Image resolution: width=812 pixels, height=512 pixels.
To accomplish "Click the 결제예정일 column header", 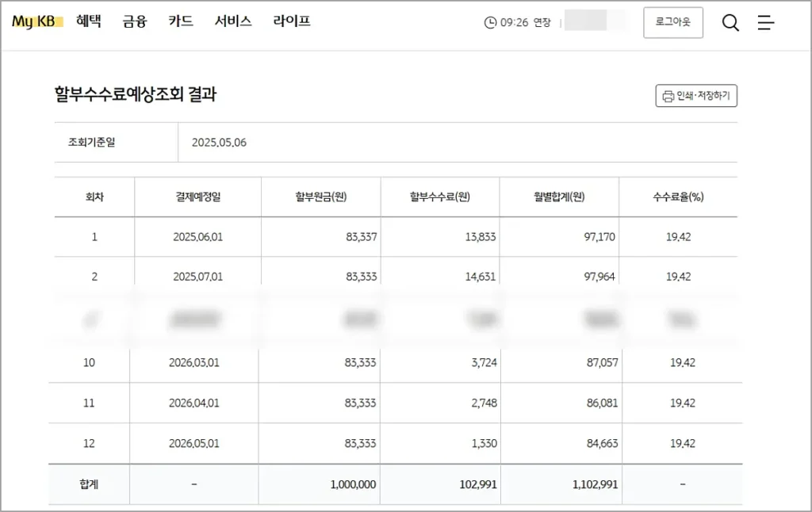I will [x=197, y=197].
